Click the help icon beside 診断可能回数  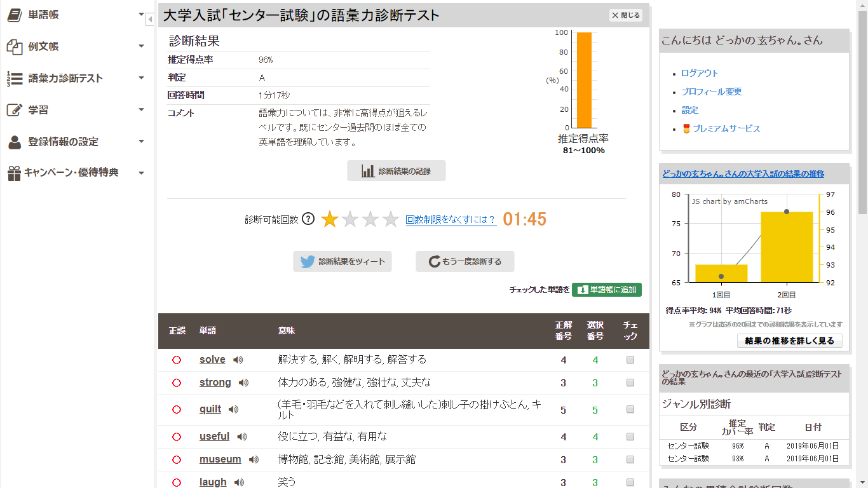(308, 219)
